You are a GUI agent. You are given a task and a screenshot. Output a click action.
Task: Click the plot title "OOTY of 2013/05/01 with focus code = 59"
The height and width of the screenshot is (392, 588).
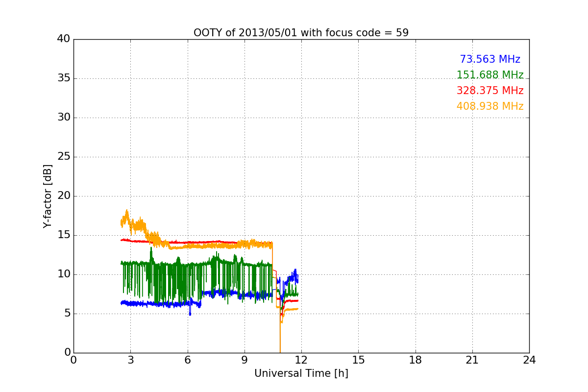pyautogui.click(x=301, y=33)
